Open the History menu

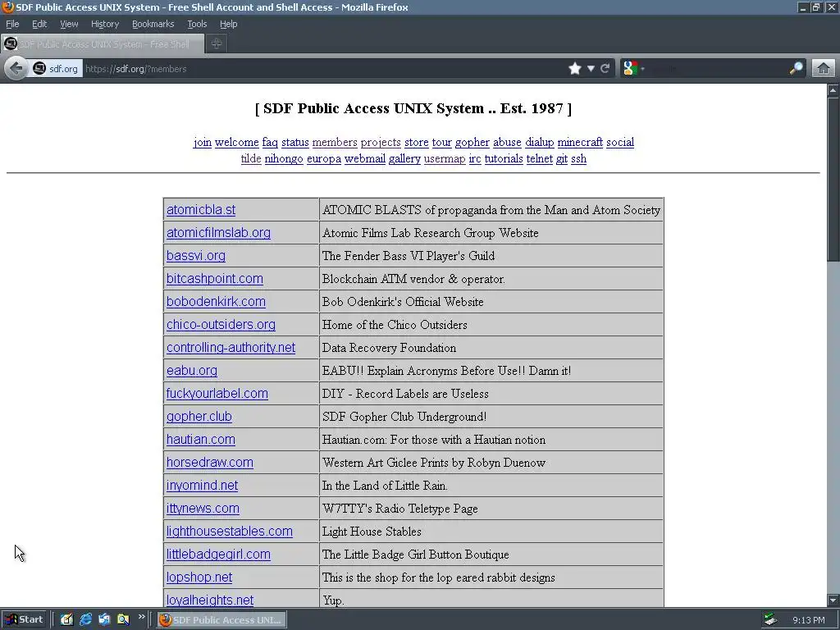pyautogui.click(x=105, y=24)
